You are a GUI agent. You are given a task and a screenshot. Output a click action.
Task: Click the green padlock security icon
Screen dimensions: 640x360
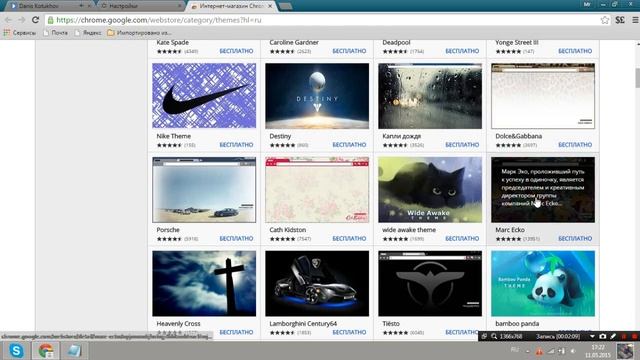pos(51,20)
